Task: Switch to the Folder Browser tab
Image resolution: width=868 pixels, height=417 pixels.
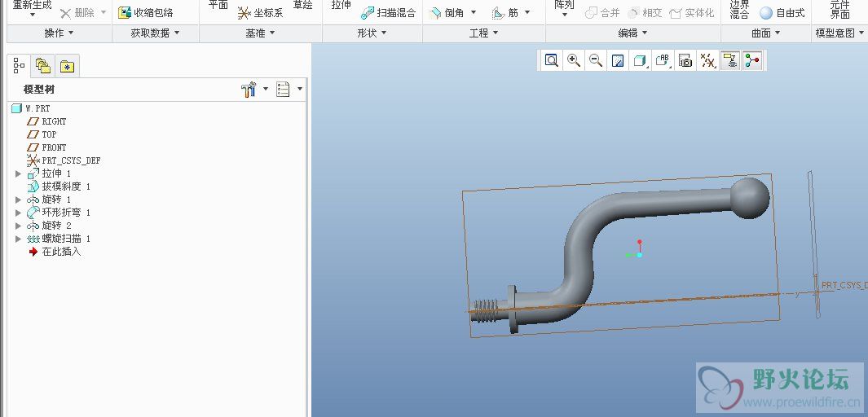Action: click(x=42, y=67)
